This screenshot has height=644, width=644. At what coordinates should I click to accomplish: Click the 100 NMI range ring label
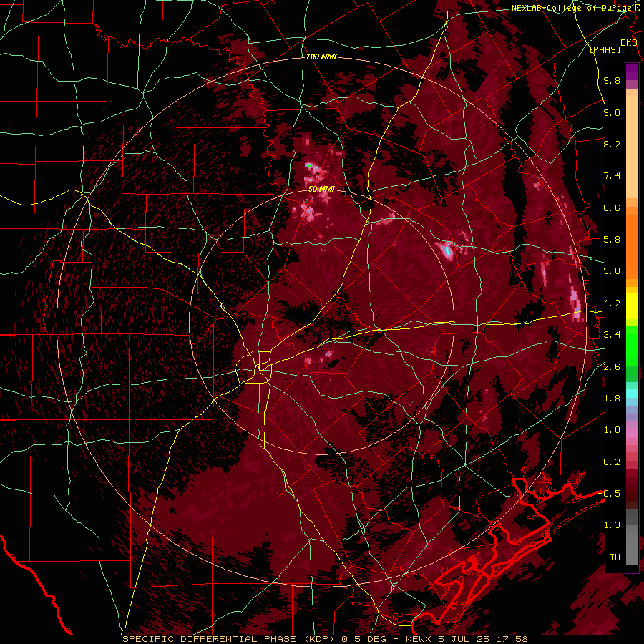321,57
